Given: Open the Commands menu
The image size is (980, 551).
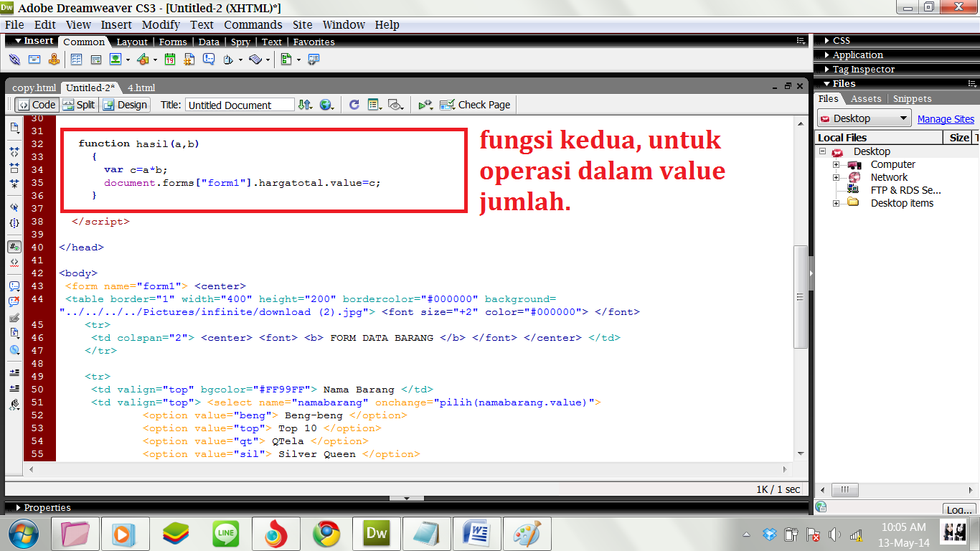Looking at the screenshot, I should point(253,24).
